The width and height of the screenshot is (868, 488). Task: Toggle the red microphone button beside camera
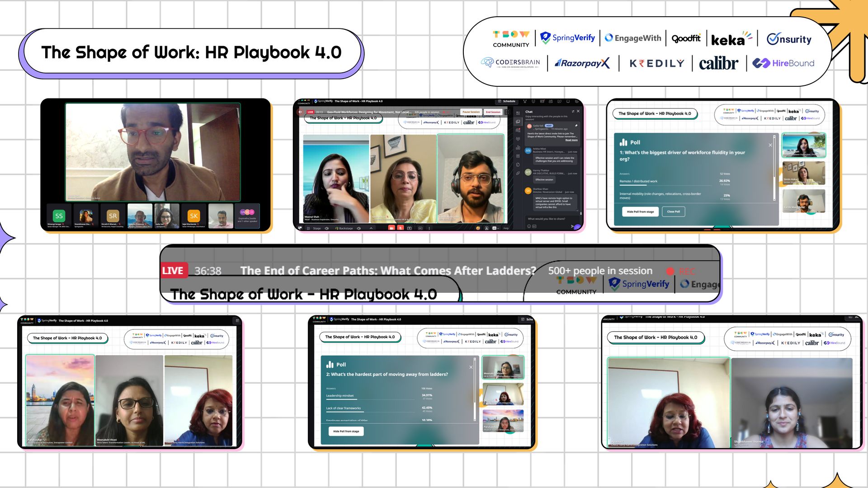(401, 228)
